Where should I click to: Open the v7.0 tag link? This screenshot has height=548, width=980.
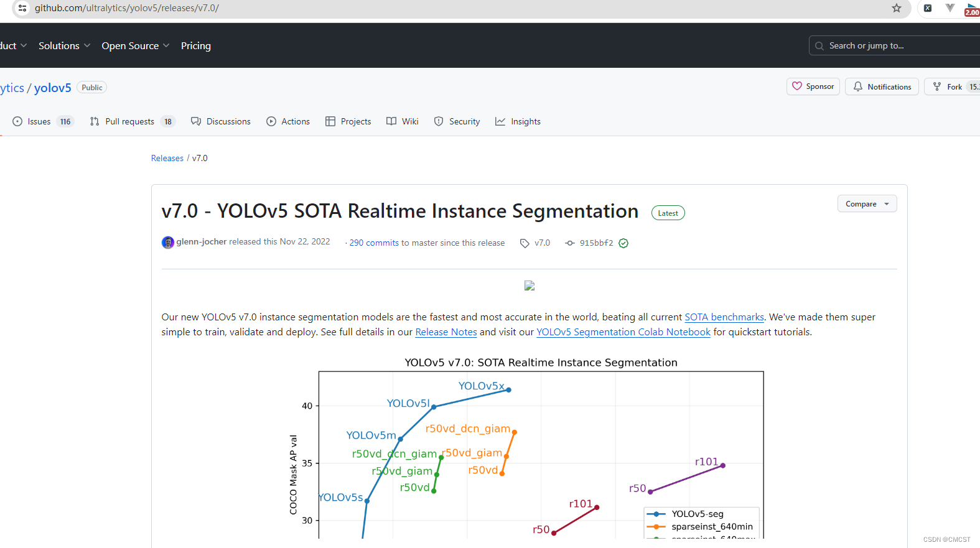pyautogui.click(x=543, y=243)
